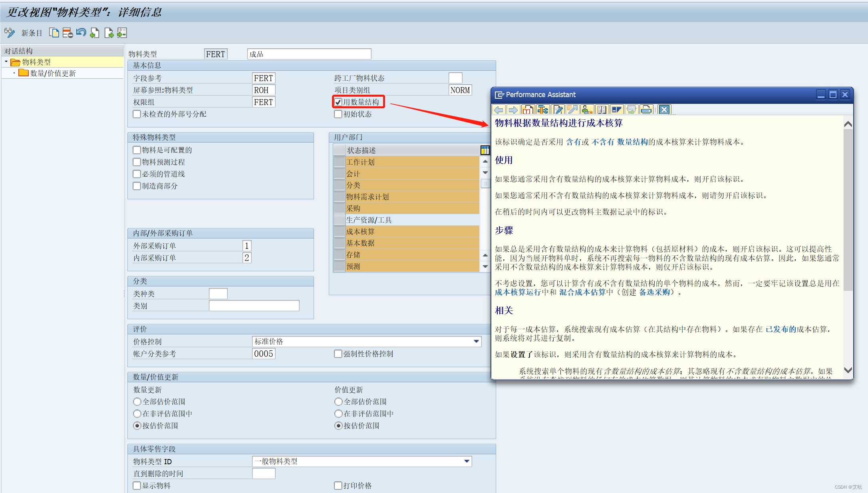Open the 成本核算运行 link in help text
Viewport: 868px width, 493px height.
point(518,292)
